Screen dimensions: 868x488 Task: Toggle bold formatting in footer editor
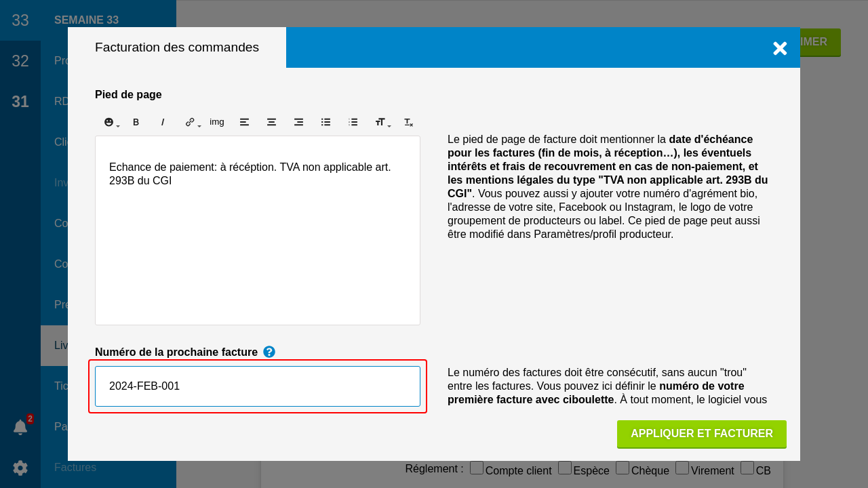click(136, 122)
